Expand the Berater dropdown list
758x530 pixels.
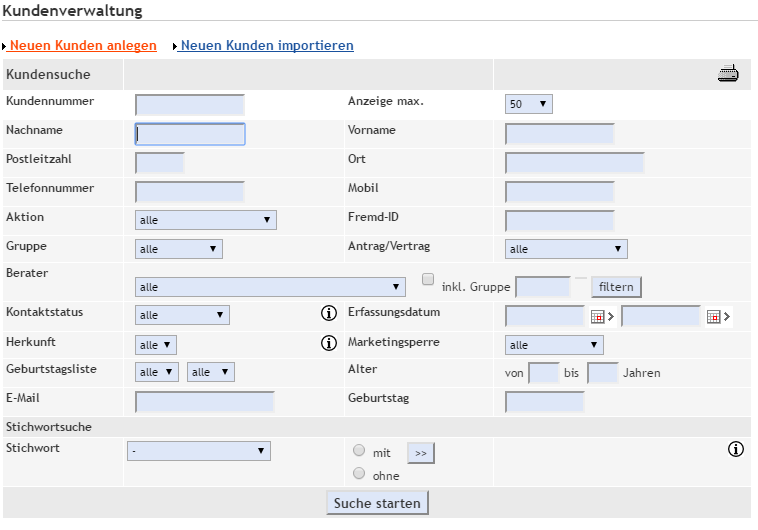click(x=270, y=287)
